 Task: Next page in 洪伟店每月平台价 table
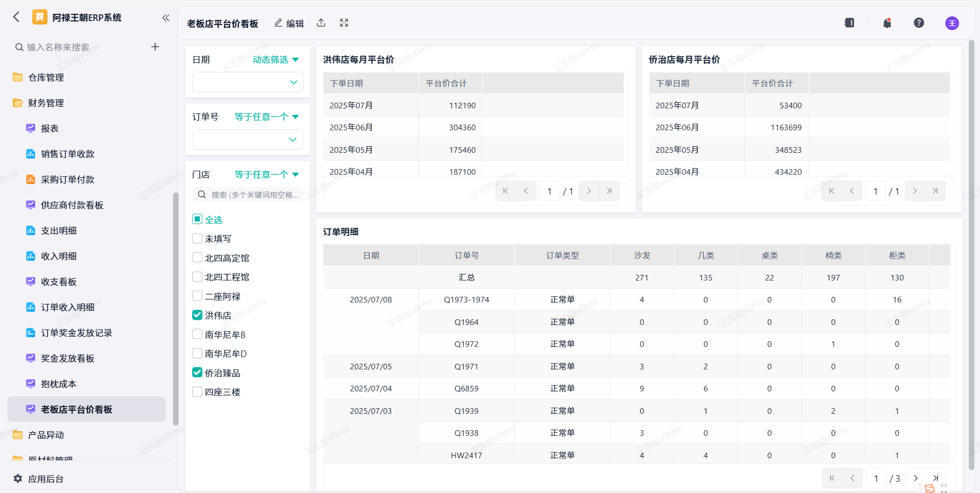click(x=589, y=191)
